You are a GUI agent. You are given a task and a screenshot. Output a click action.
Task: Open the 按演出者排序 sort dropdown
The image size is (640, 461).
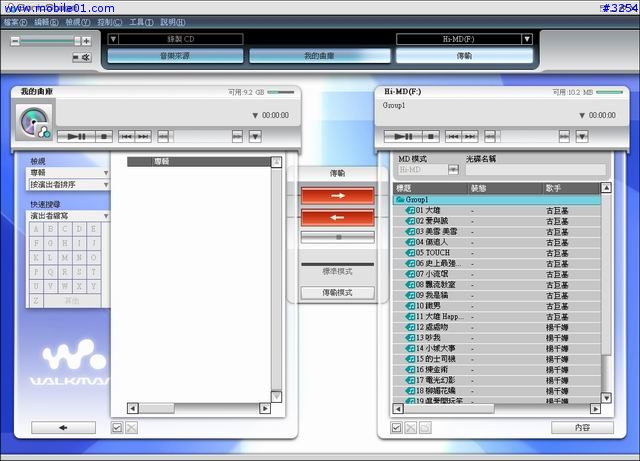tap(68, 185)
